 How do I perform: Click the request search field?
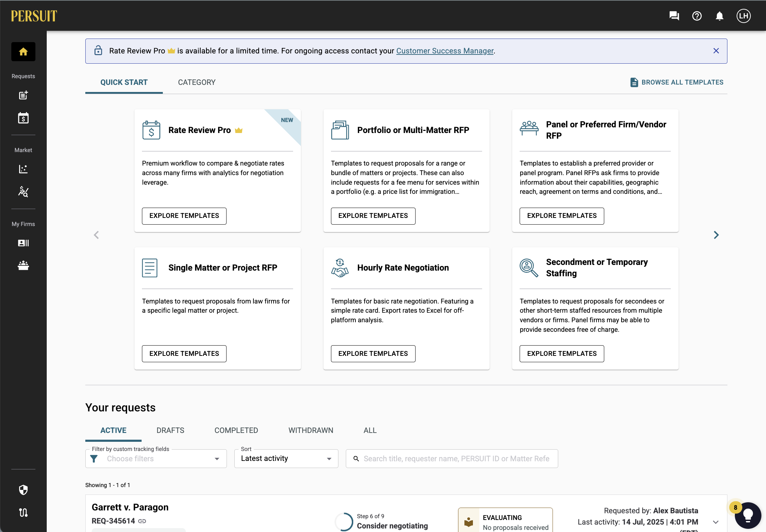tap(456, 459)
